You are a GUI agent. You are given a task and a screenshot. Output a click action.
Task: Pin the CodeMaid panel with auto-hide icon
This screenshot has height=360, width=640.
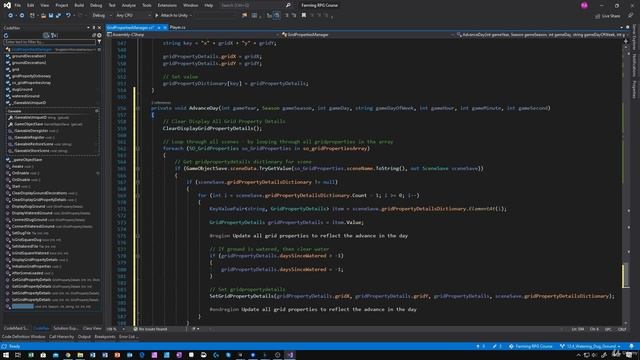(x=93, y=28)
